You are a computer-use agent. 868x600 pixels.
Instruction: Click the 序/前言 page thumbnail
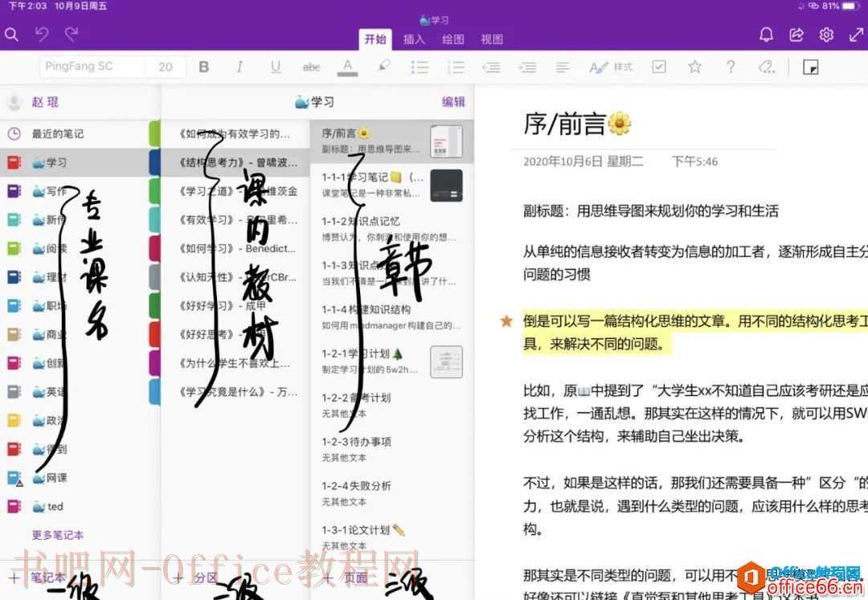click(x=446, y=141)
